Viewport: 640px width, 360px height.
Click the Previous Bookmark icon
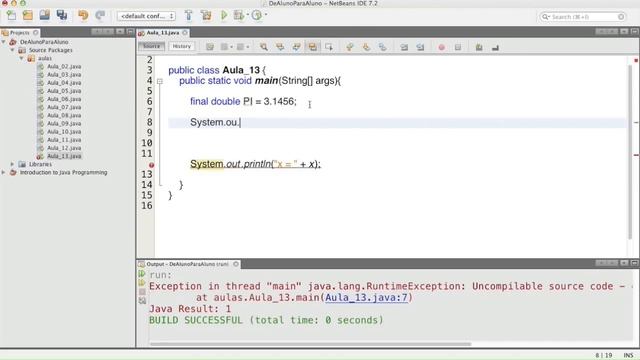pos(350,47)
